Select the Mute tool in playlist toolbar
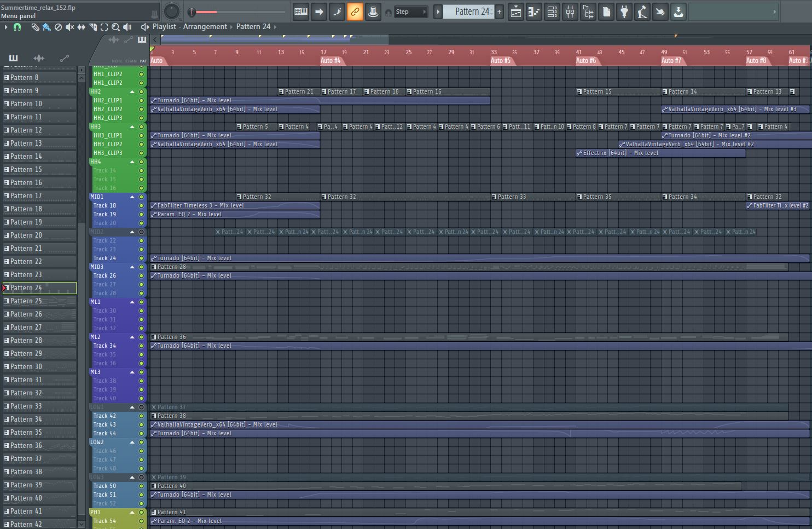Screen dimensions: 812x529 [x=69, y=27]
